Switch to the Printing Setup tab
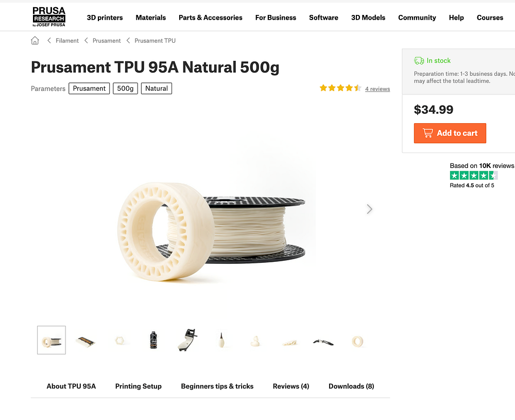 (138, 386)
